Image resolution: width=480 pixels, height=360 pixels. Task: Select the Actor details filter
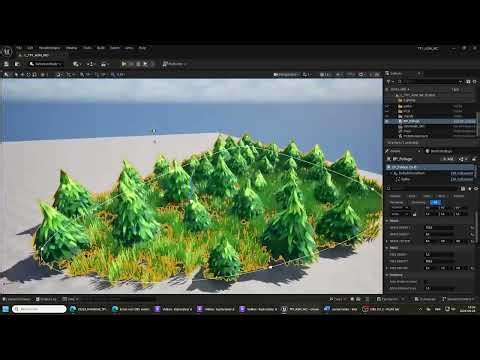412,196
